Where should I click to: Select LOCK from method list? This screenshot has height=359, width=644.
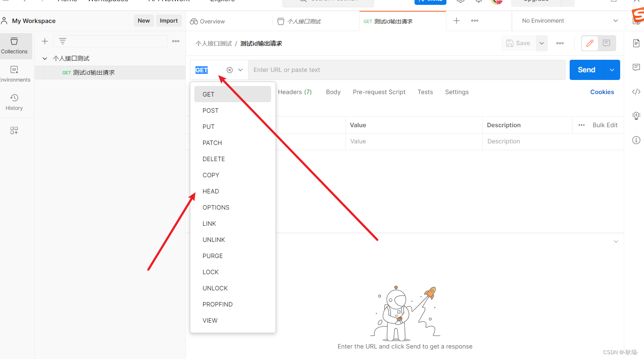[233, 272]
